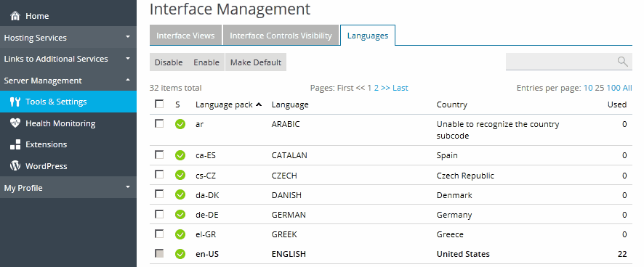Sort by the Language column header
The height and width of the screenshot is (267, 644).
[290, 104]
